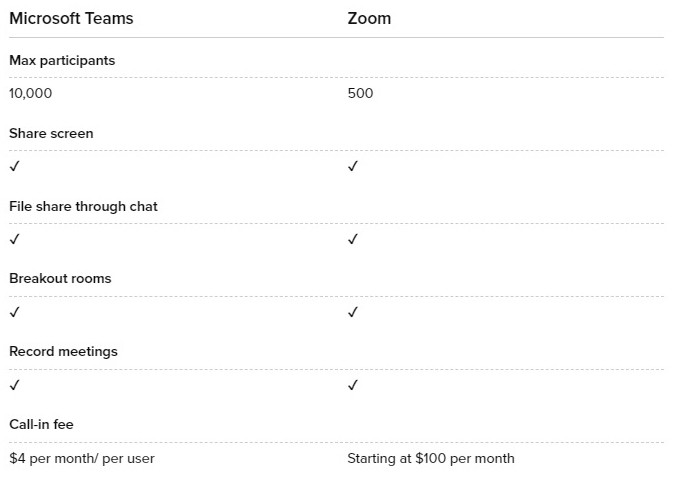Click the 500 participants value for Zoom
This screenshot has width=680, height=495.
coord(360,93)
